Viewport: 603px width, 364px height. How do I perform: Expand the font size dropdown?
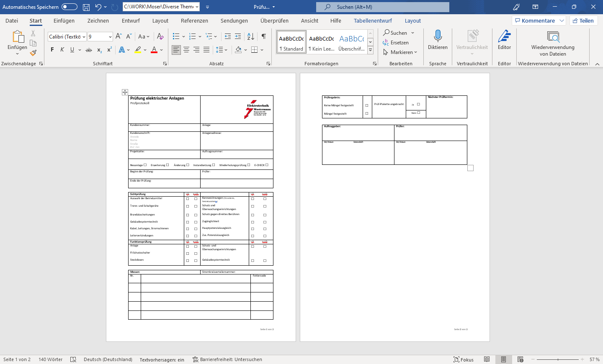tap(110, 37)
